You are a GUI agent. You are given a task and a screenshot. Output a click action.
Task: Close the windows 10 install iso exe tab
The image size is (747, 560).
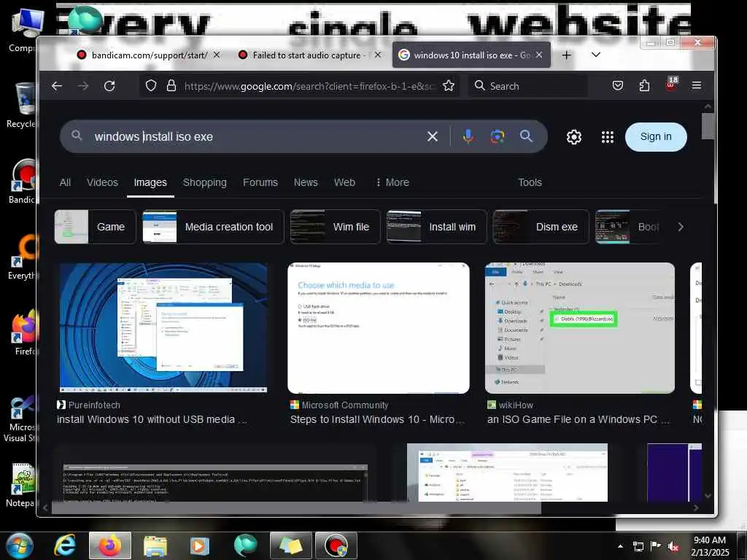(539, 55)
